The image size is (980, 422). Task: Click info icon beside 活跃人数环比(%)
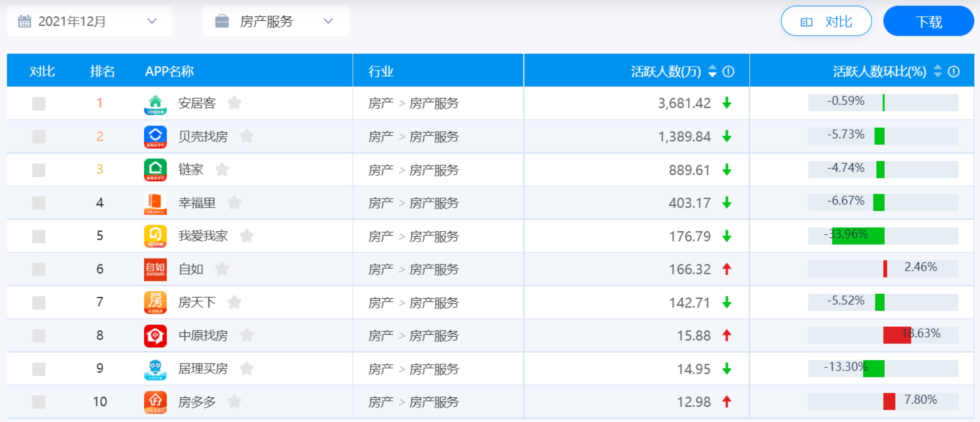click(954, 72)
